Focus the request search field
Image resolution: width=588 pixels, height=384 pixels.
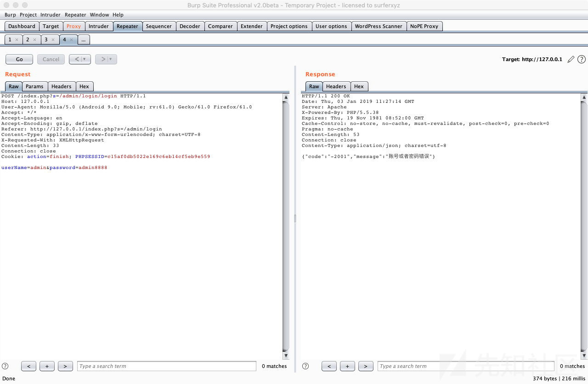tap(167, 366)
